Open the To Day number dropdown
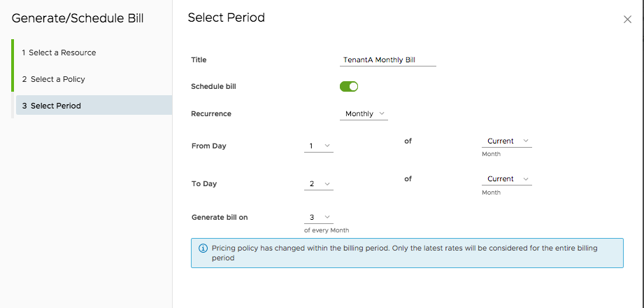 (x=318, y=184)
